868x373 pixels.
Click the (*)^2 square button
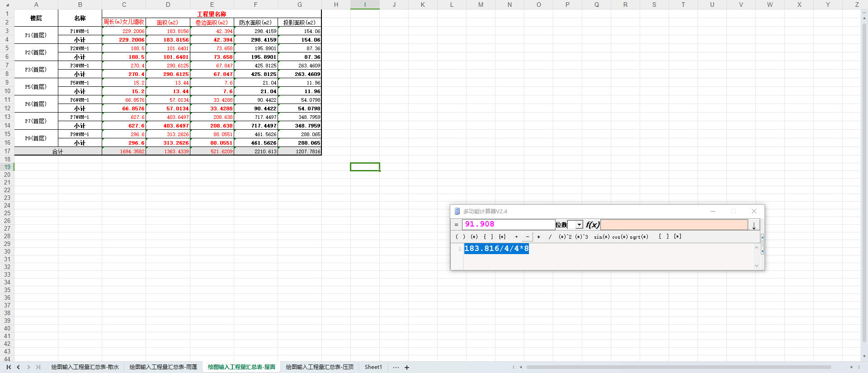tap(565, 237)
